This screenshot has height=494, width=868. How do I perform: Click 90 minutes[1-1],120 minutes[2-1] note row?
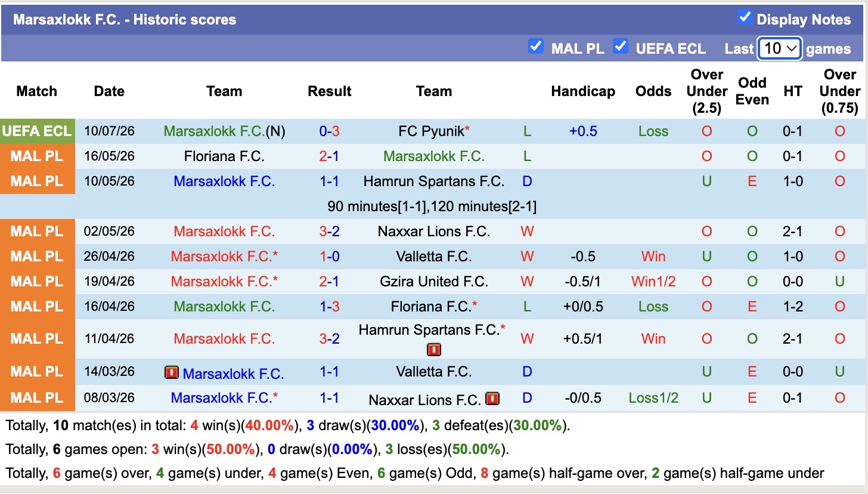(x=432, y=206)
